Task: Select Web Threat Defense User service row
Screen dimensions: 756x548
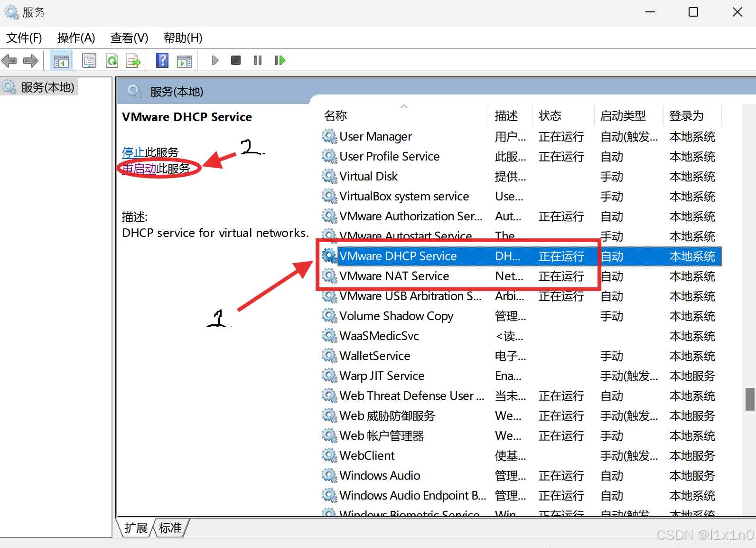Action: (521, 396)
